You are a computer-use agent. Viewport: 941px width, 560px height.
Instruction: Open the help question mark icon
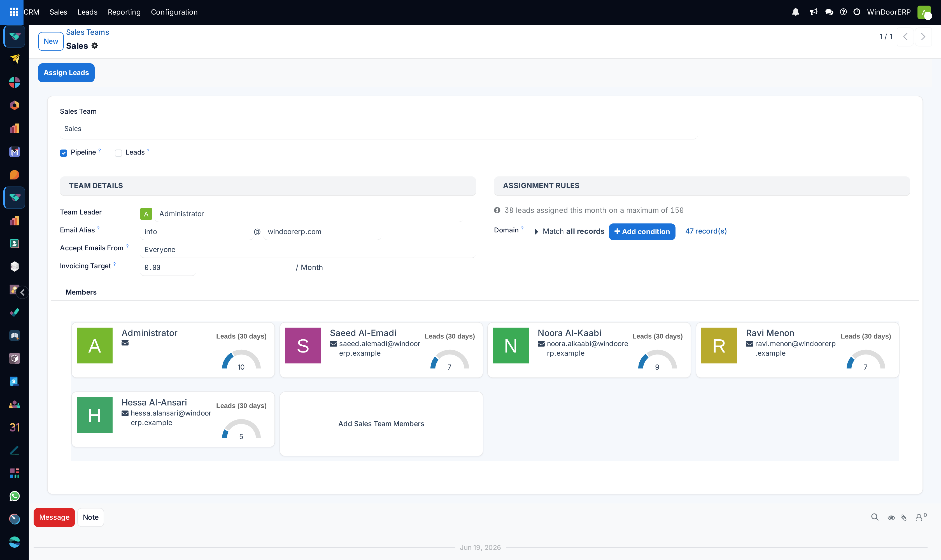843,12
